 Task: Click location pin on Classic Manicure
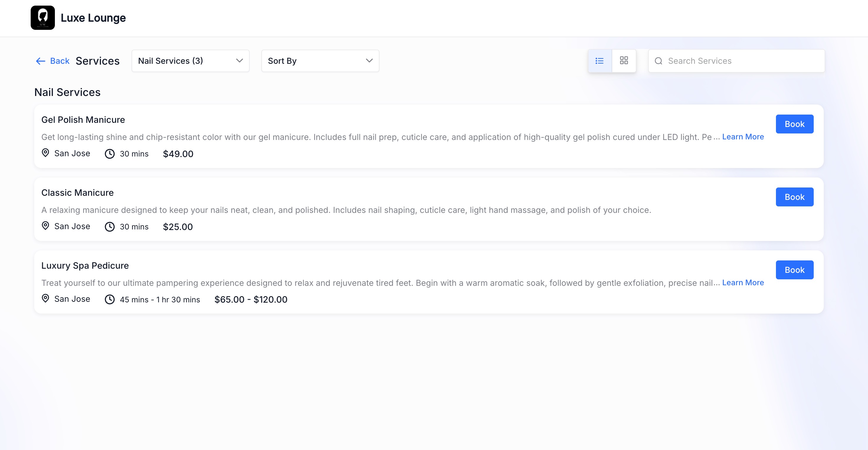[45, 226]
